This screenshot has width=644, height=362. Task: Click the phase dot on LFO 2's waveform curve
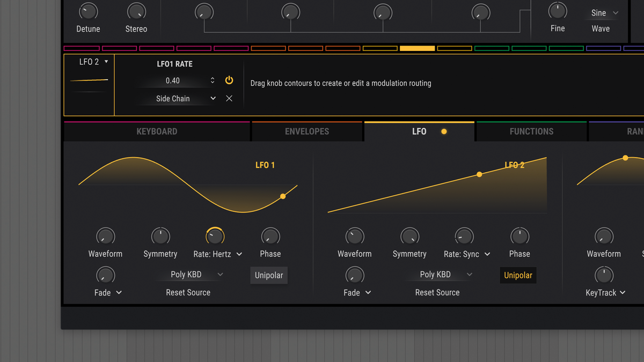coord(479,174)
